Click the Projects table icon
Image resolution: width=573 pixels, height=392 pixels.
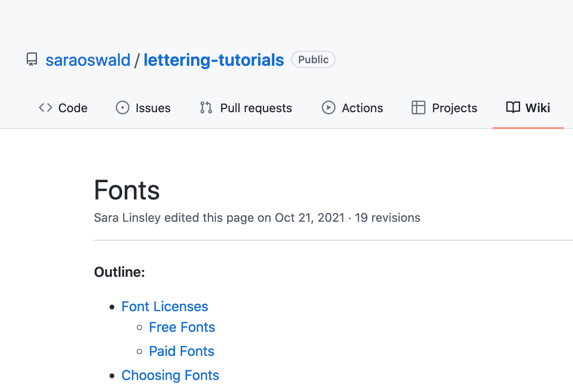[x=418, y=107]
